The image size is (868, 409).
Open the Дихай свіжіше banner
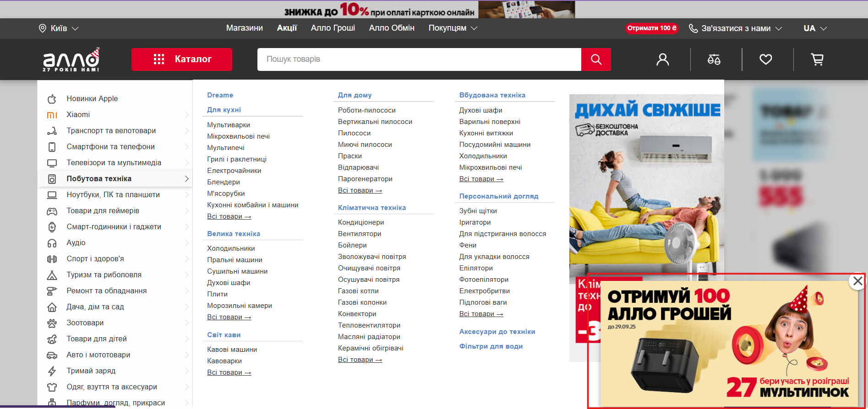point(646,183)
